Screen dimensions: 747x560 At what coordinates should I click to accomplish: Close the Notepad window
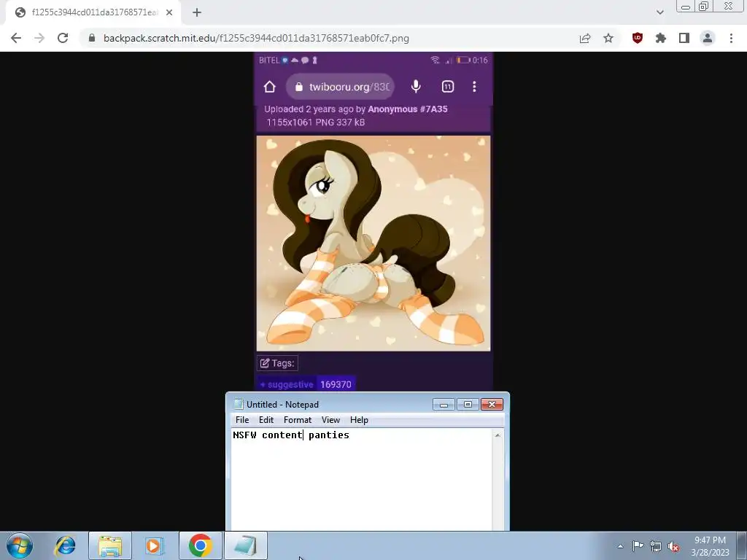pyautogui.click(x=492, y=404)
